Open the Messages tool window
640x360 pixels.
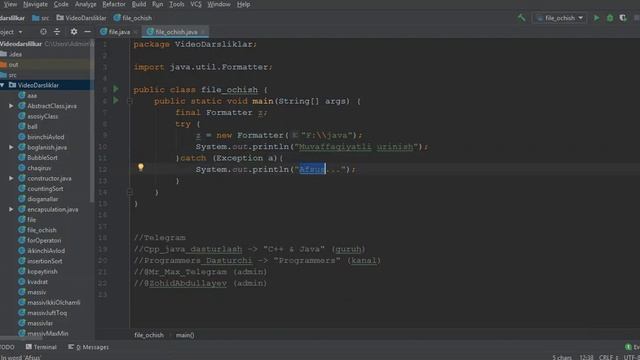[88, 347]
